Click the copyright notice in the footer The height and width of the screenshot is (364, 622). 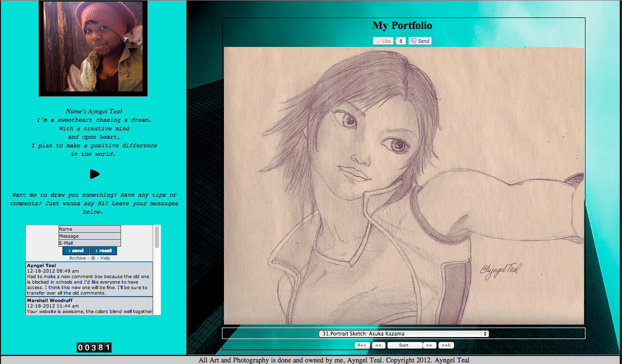pos(334,360)
